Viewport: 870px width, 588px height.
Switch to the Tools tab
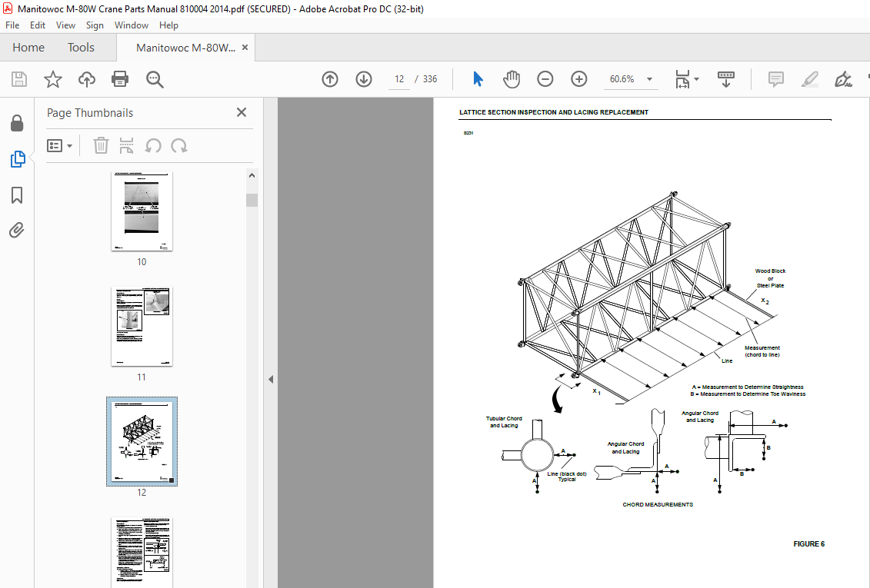(81, 48)
